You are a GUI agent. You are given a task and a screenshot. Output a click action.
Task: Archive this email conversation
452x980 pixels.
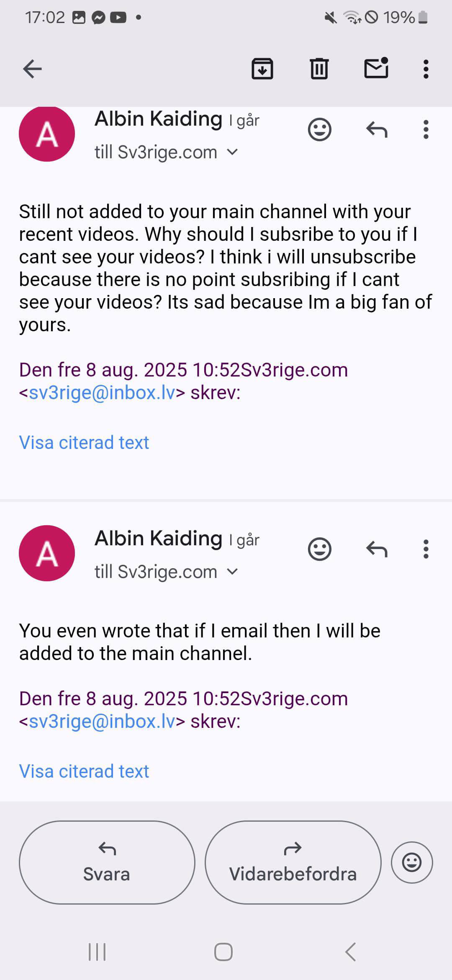point(262,69)
